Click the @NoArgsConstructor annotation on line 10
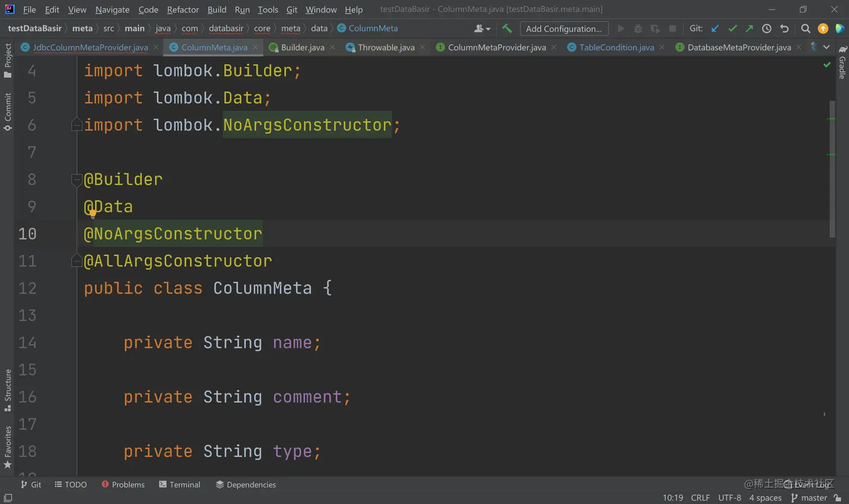Image resolution: width=849 pixels, height=504 pixels. pyautogui.click(x=173, y=233)
